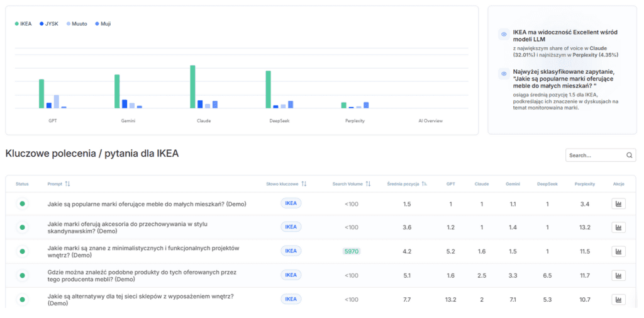The width and height of the screenshot is (644, 318).
Task: Click IKEA's green bar in Perplexity group
Action: pos(344,105)
